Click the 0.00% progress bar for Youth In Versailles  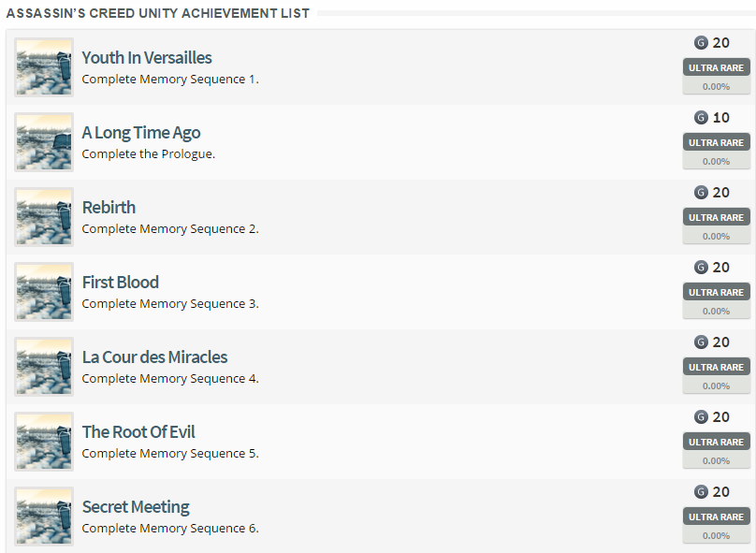click(x=716, y=85)
